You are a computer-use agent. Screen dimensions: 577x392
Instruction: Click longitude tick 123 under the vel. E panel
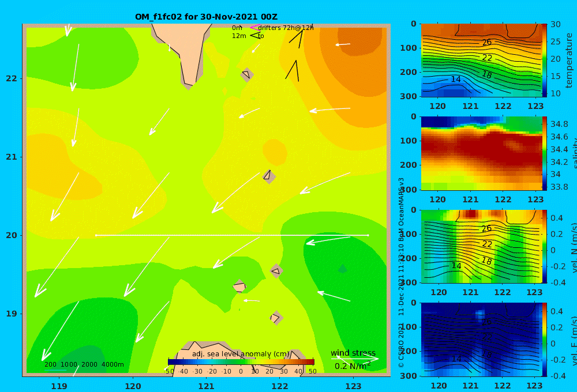coord(535,386)
